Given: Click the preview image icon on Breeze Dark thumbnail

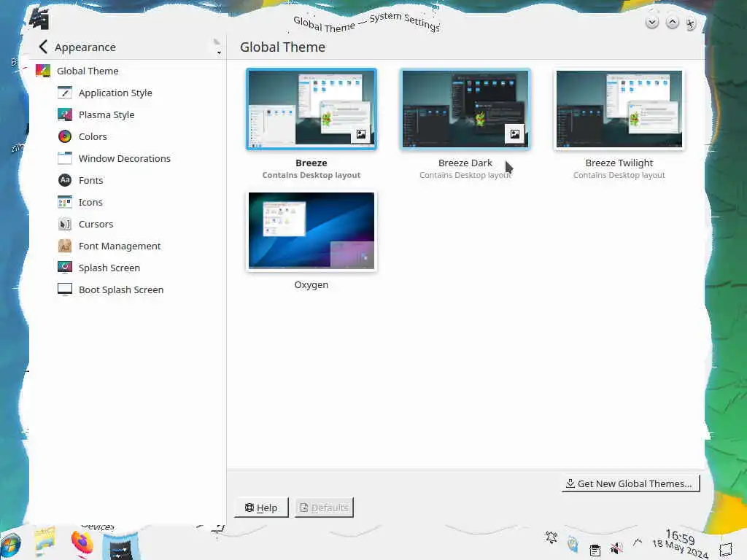Looking at the screenshot, I should (x=515, y=134).
